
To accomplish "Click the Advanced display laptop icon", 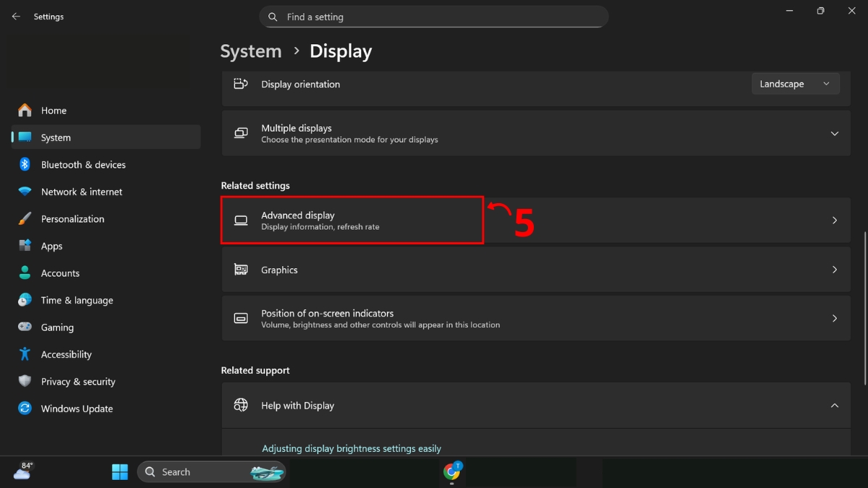I will (x=241, y=221).
